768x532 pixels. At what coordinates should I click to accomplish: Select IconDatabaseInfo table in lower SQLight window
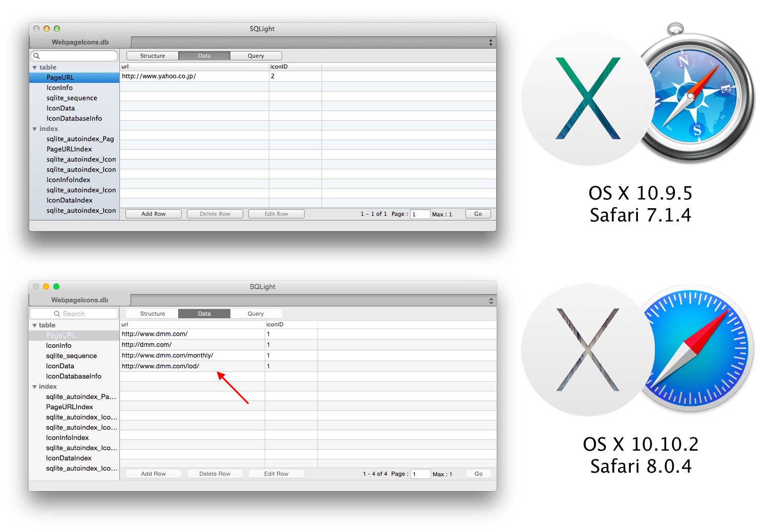coord(74,376)
